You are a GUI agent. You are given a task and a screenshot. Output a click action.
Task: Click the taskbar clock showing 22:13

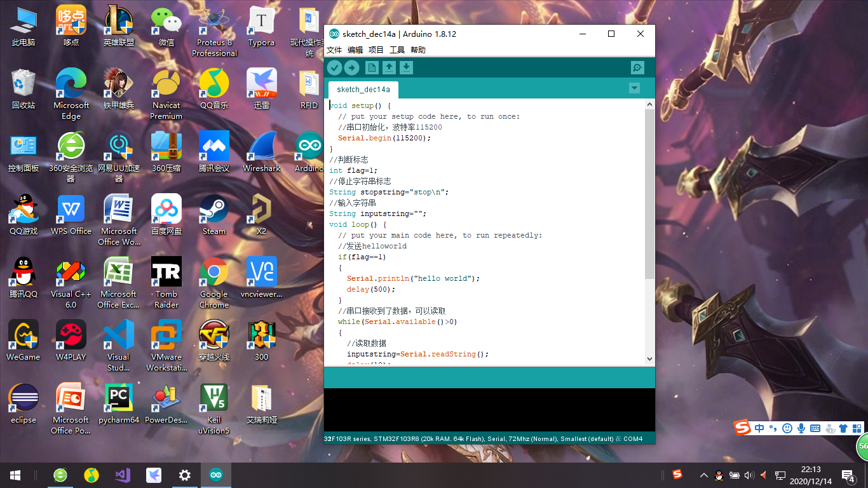tap(811, 475)
